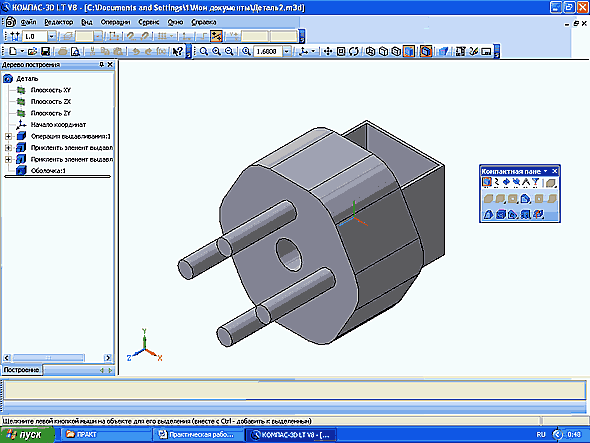Toggle the highlighted orange snap button in top toolbar
This screenshot has width=590, height=443.
[x=216, y=36]
